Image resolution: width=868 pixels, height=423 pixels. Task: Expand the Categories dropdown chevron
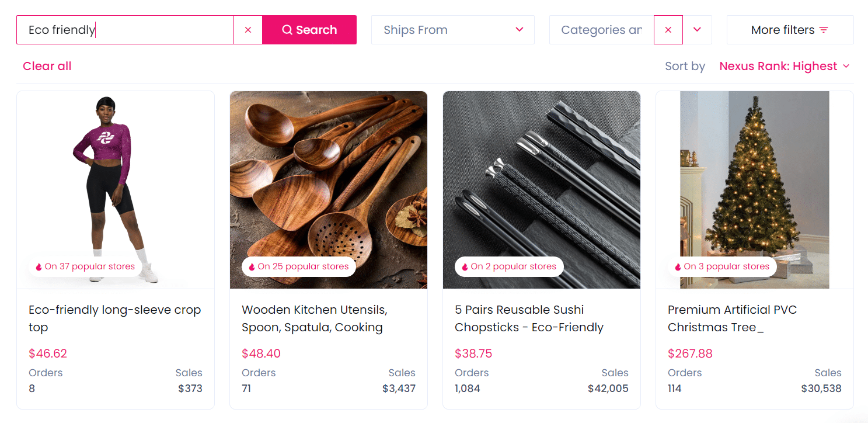pos(697,30)
